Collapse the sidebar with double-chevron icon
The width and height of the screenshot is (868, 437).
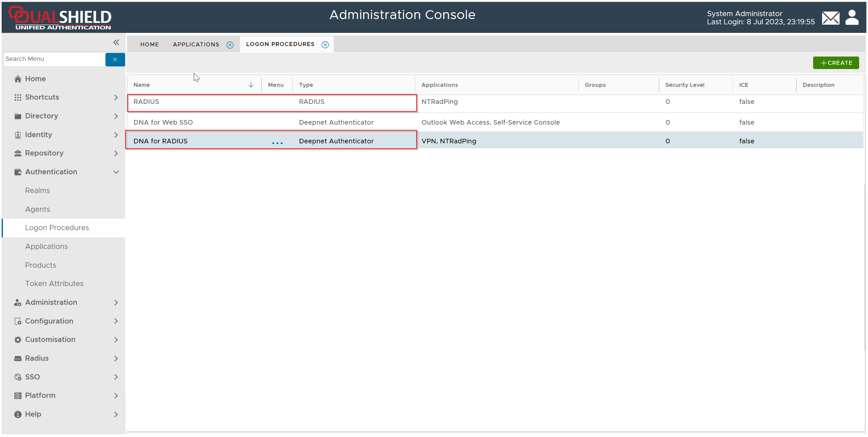[x=116, y=42]
